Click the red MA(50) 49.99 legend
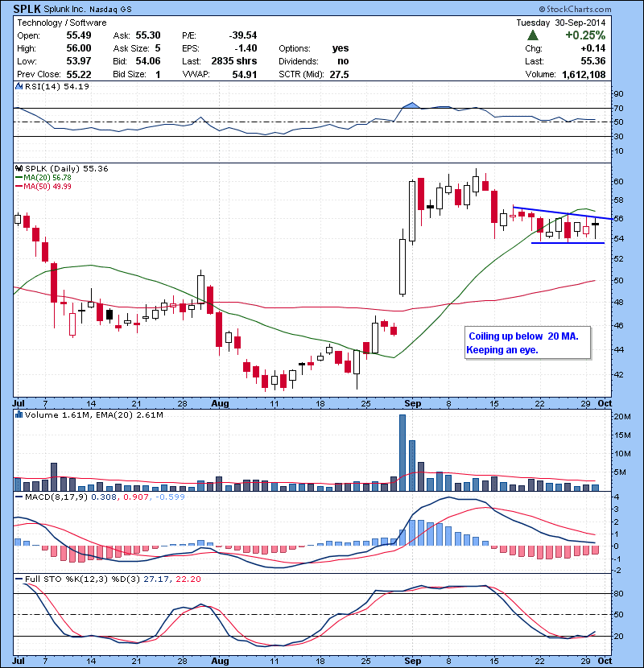 coord(43,186)
